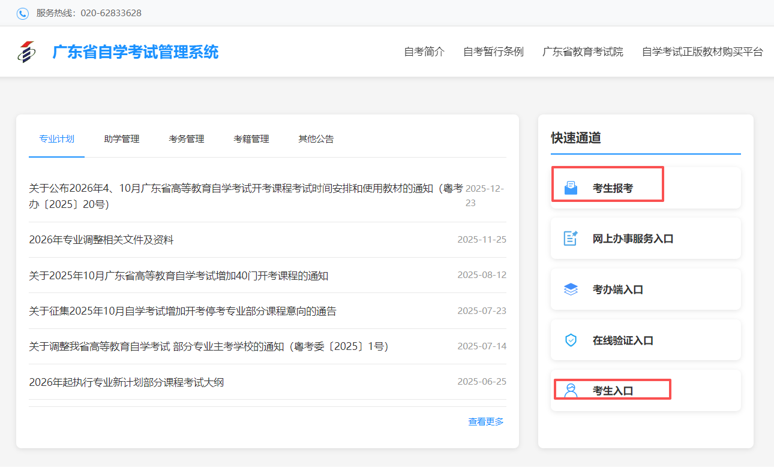This screenshot has width=774, height=471.
Task: Select the 专业计划 tab
Action: pos(56,139)
